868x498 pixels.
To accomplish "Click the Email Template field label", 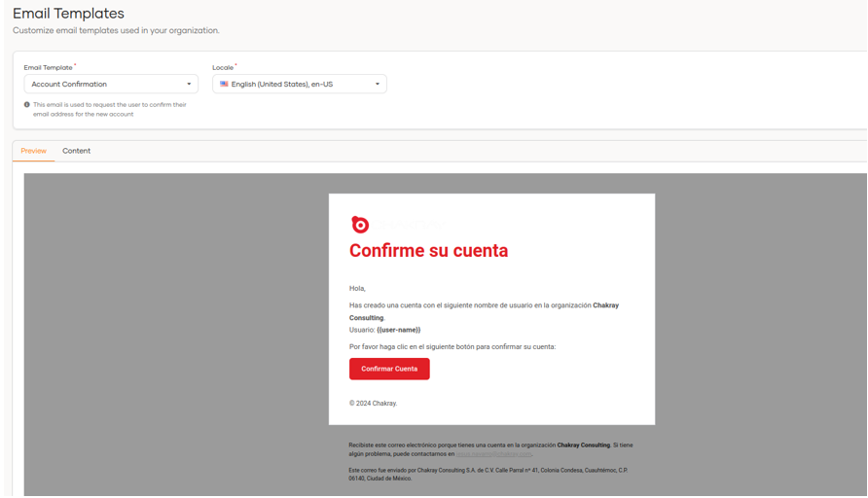I will pos(48,68).
